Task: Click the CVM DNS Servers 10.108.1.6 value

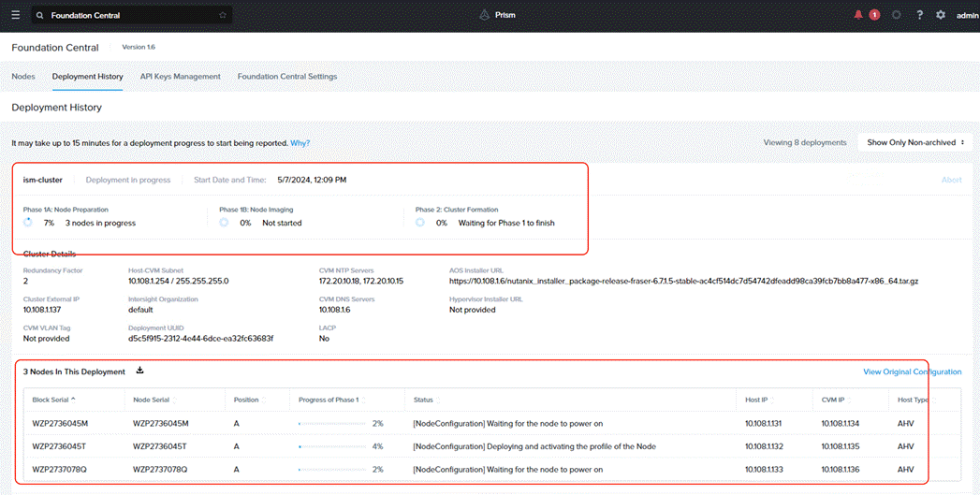Action: (x=335, y=310)
